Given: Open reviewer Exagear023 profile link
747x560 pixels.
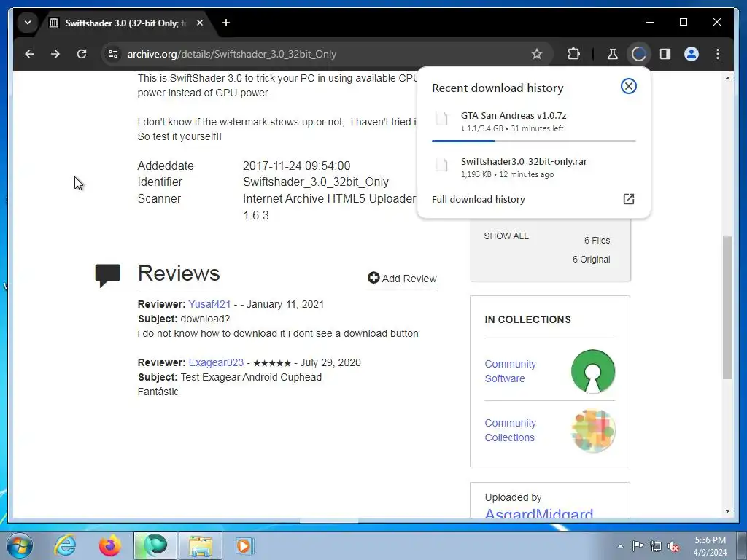Looking at the screenshot, I should click(x=216, y=362).
